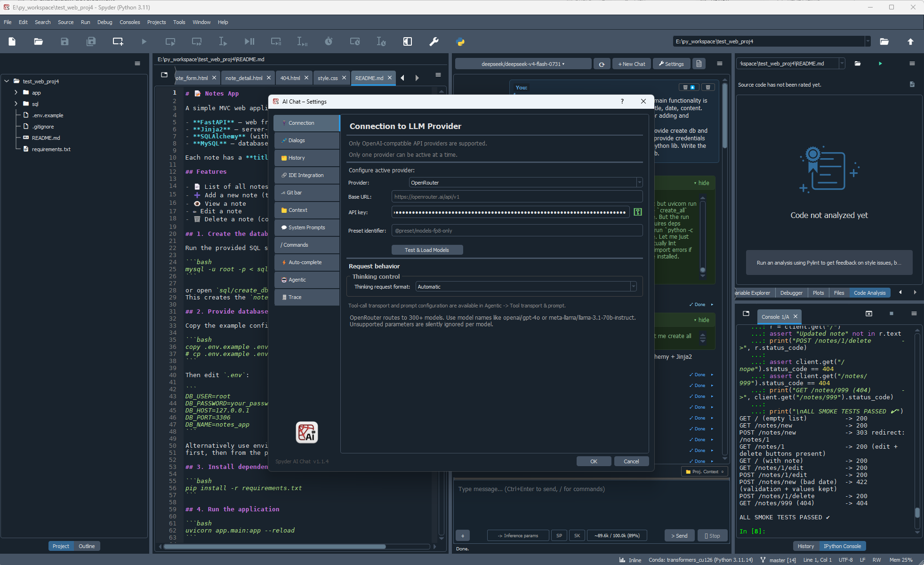
Task: Open the editor pane options menu
Action: (438, 75)
